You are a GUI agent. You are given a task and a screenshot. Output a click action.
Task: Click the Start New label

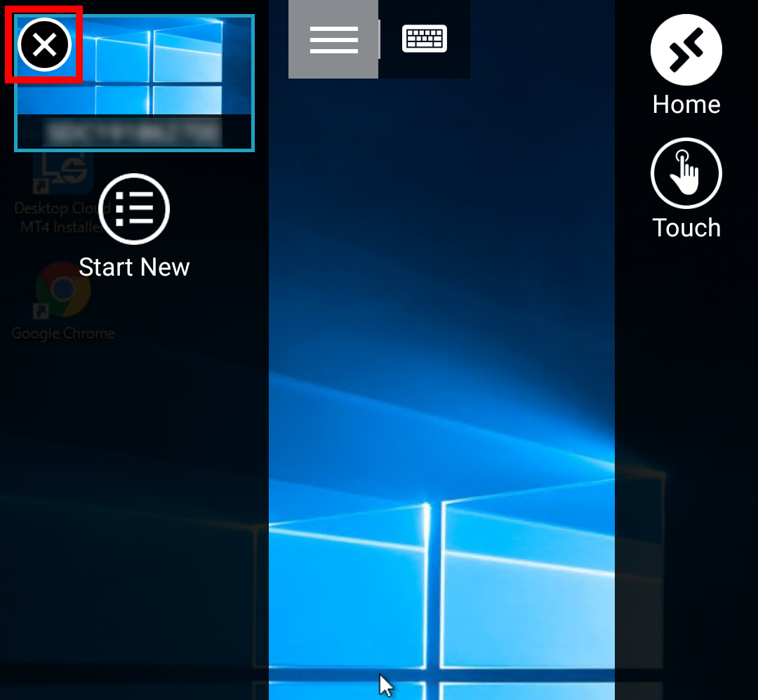[134, 267]
